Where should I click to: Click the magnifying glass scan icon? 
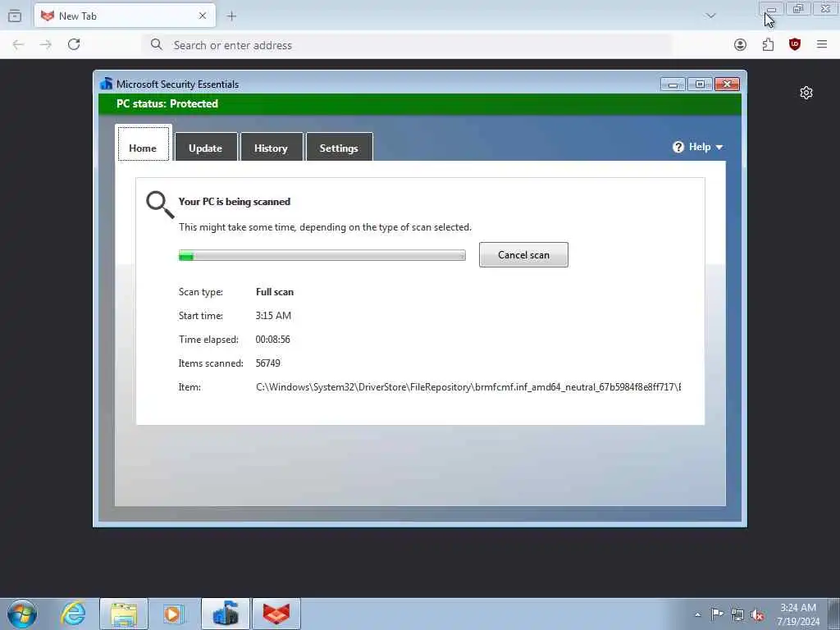[x=160, y=204]
